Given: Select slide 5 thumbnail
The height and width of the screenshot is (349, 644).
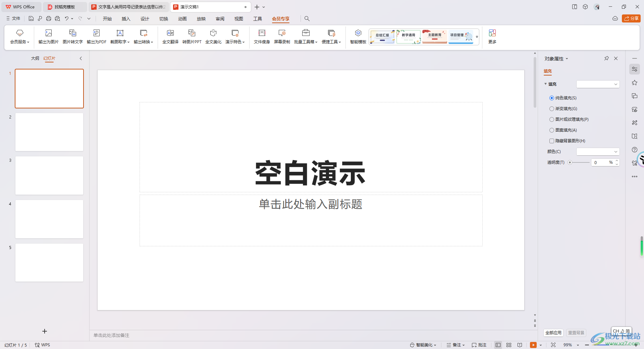Looking at the screenshot, I should (x=49, y=262).
